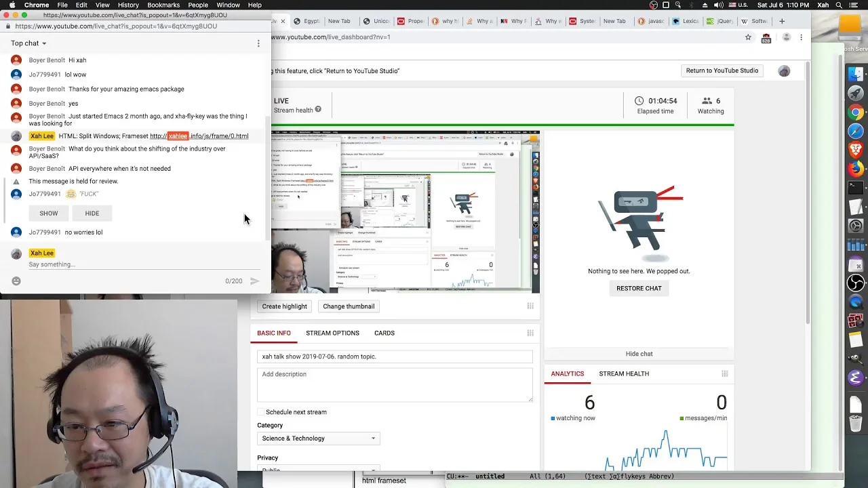
Task: Open Terminal from the dock
Action: [856, 188]
